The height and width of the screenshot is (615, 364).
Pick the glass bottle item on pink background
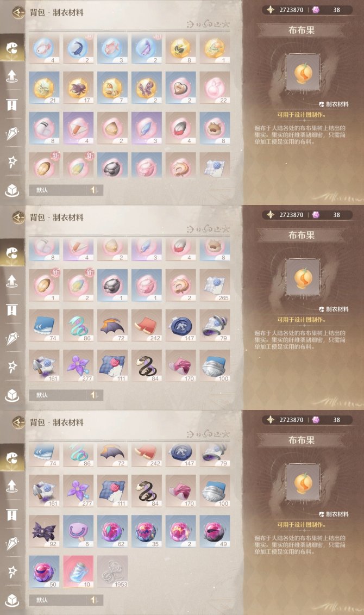(x=78, y=572)
